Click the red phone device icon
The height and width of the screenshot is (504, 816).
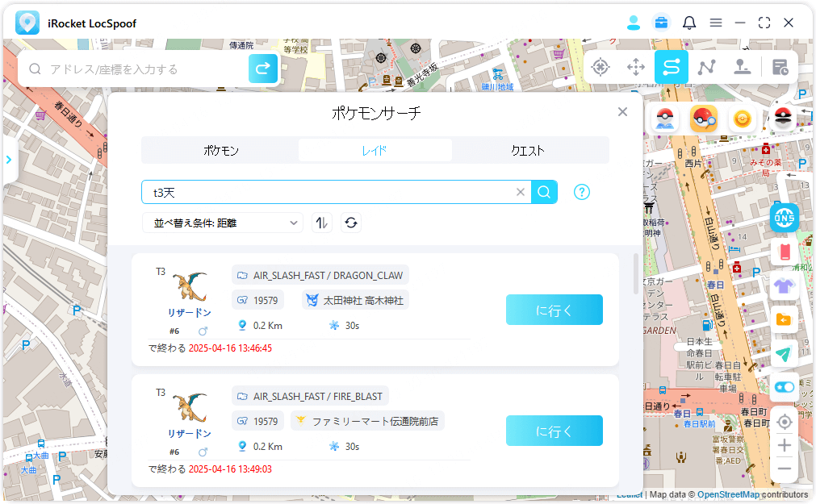(x=785, y=252)
